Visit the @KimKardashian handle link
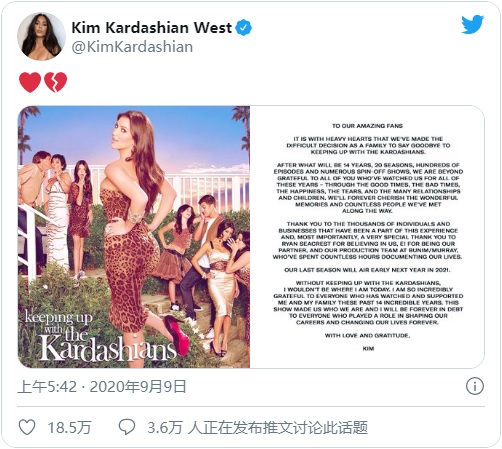Viewport: 502px width, 449px height. point(132,47)
